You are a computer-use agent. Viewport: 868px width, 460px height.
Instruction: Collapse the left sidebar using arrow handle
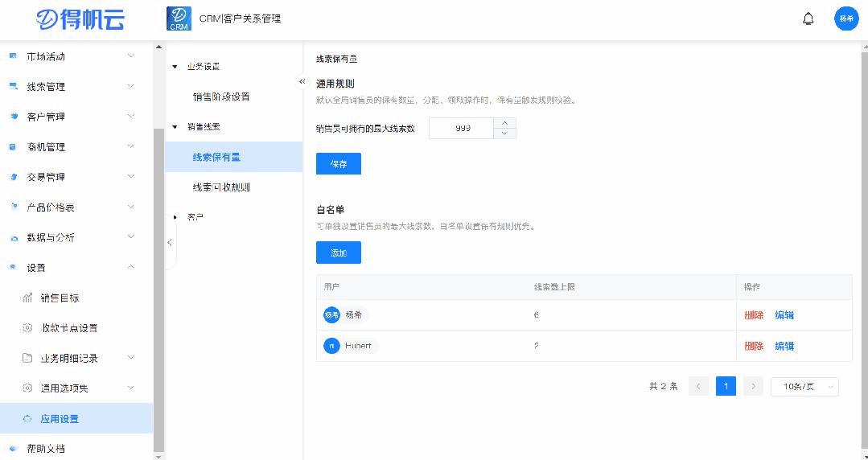(170, 242)
